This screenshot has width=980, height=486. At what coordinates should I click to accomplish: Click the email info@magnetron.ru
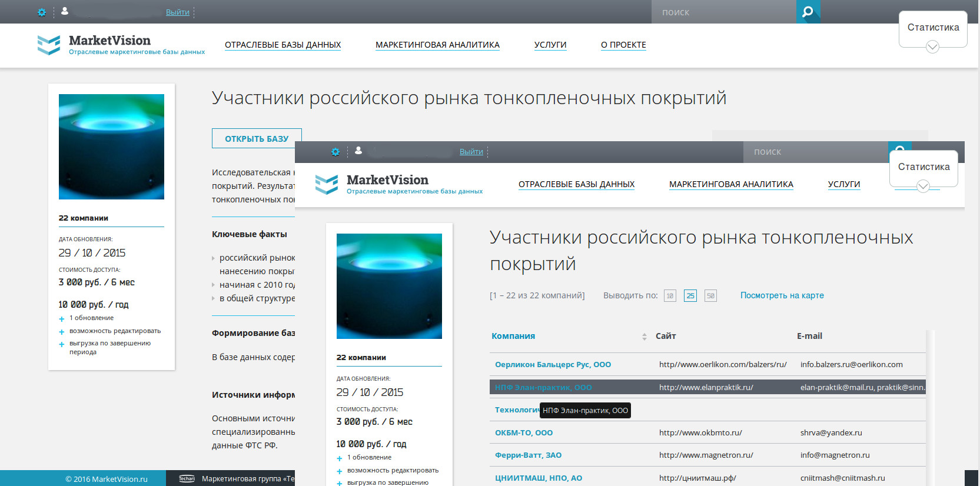(x=835, y=455)
